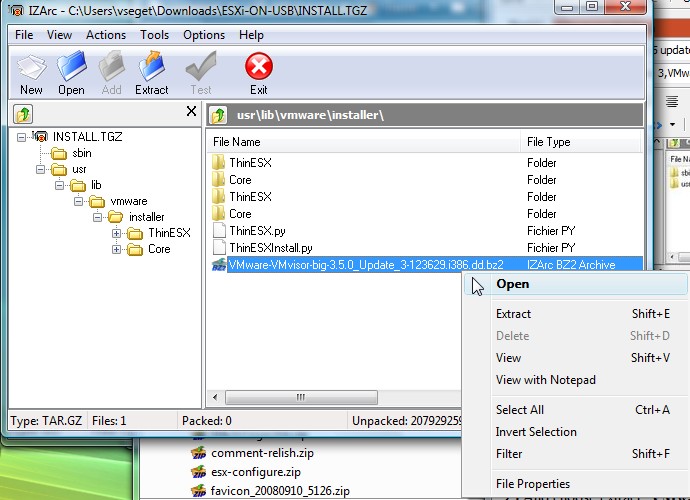Open the Options menu
Screen dimensions: 690x500
pos(204,35)
